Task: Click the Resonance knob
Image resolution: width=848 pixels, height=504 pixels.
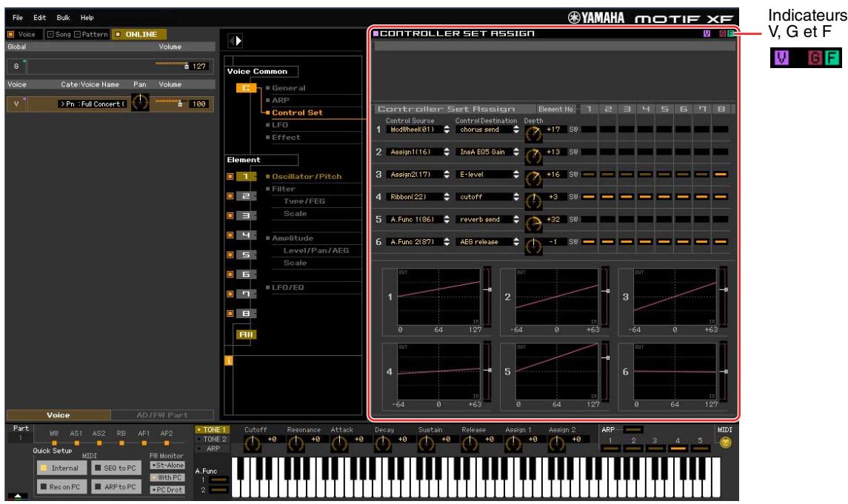Action: (296, 445)
